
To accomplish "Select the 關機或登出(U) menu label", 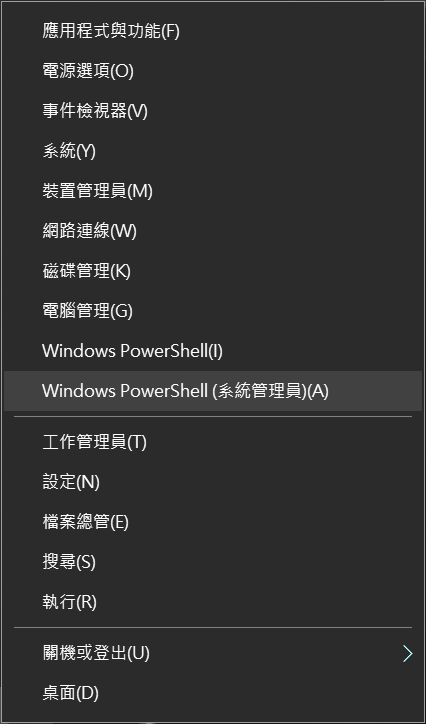I will click(x=96, y=653).
